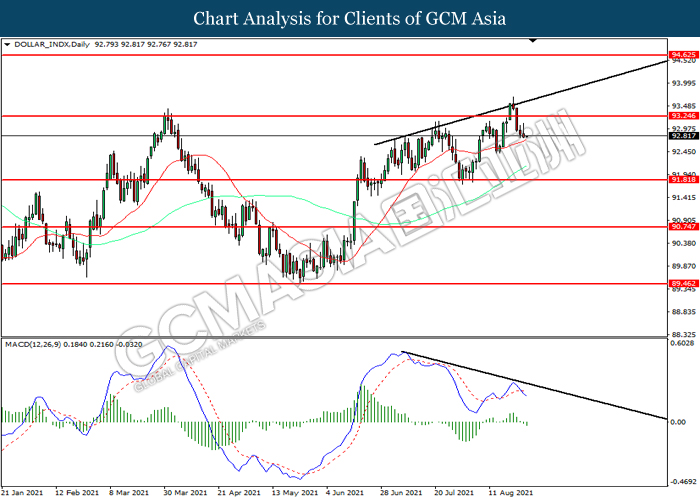The image size is (700, 500).
Task: Click the black chart shift triangle marker
Action: 534,41
